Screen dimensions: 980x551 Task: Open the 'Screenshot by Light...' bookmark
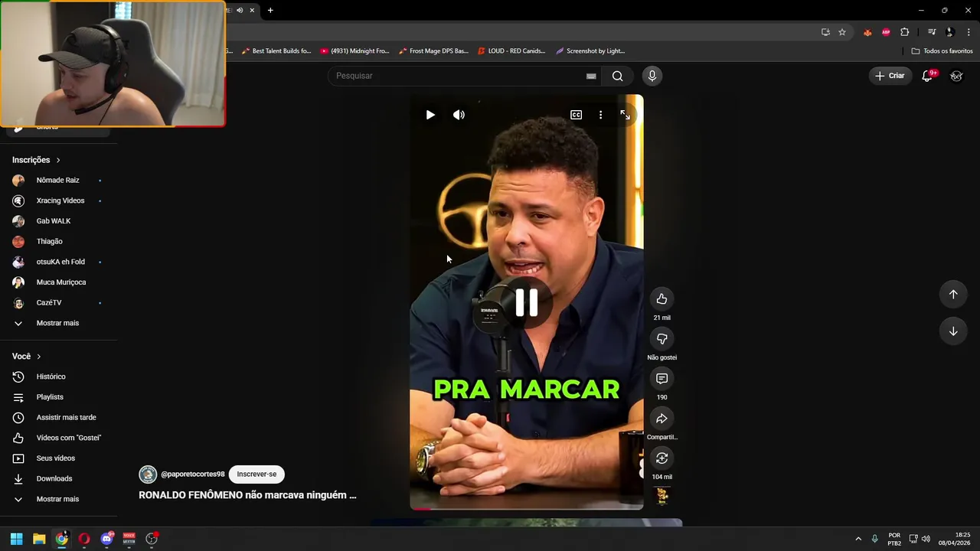pyautogui.click(x=590, y=51)
